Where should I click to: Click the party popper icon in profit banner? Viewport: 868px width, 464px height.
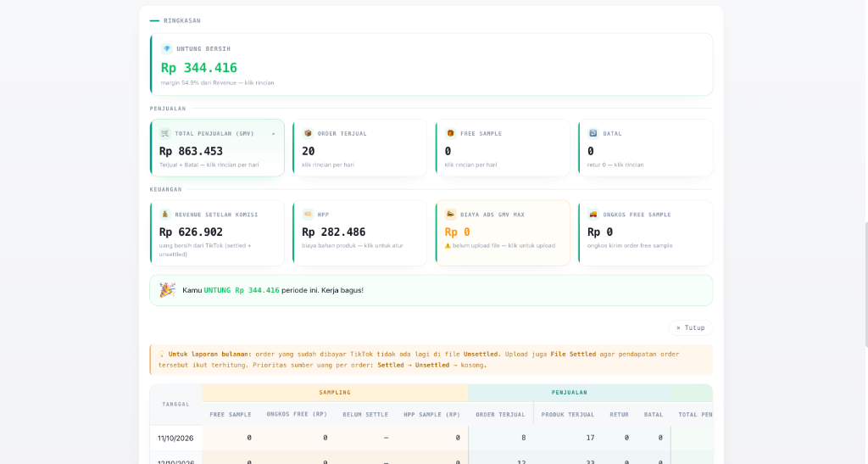(167, 289)
